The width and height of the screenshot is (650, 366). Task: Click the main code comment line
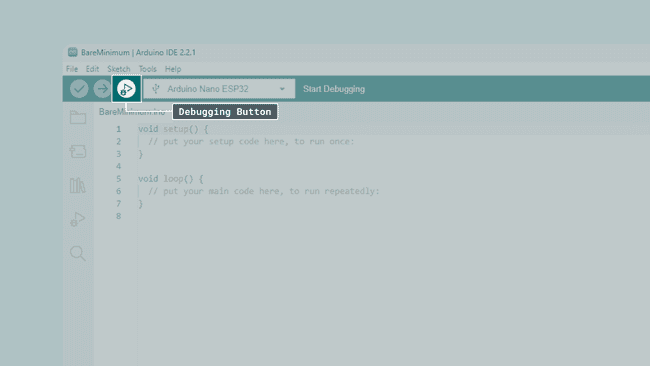(x=264, y=191)
